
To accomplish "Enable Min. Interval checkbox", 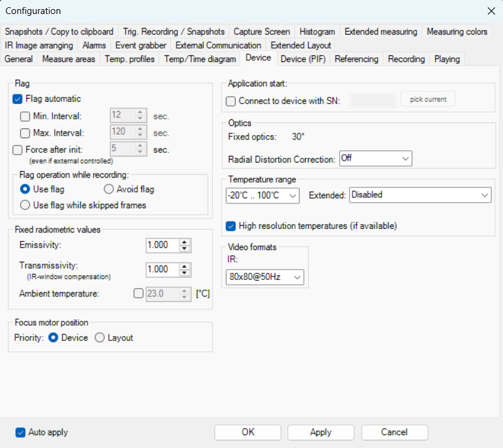I will click(25, 116).
